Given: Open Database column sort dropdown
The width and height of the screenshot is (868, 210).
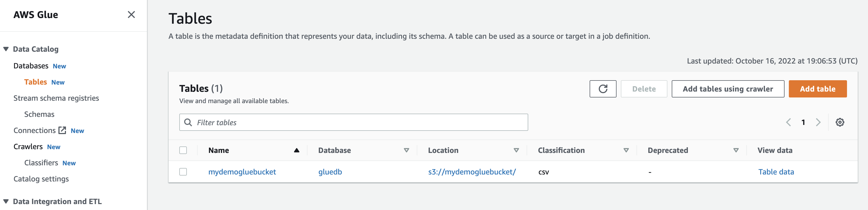Looking at the screenshot, I should (406, 150).
